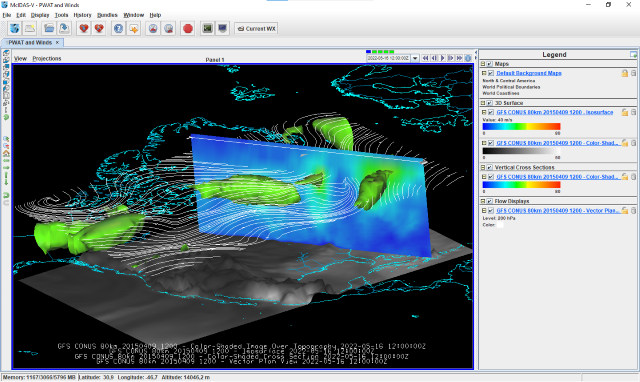
Task: Uncheck the 3D Surface category checkbox
Action: pyautogui.click(x=489, y=103)
